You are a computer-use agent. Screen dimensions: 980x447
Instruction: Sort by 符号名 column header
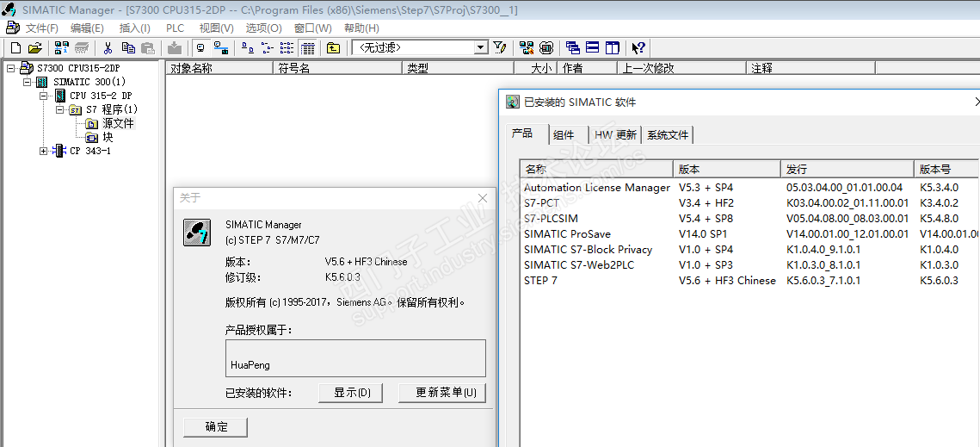click(337, 68)
